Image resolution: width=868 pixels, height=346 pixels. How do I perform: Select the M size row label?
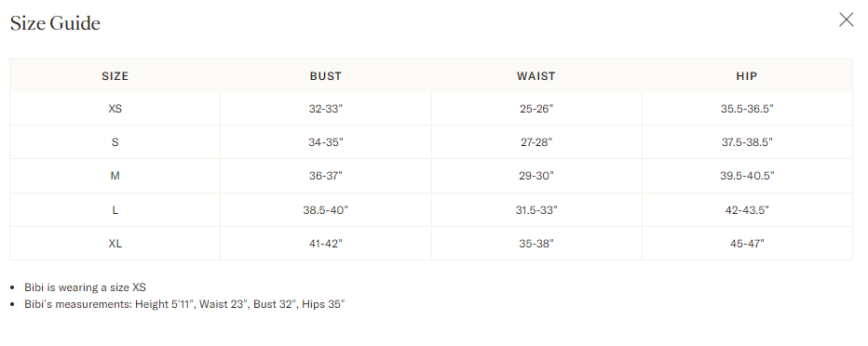point(115,176)
